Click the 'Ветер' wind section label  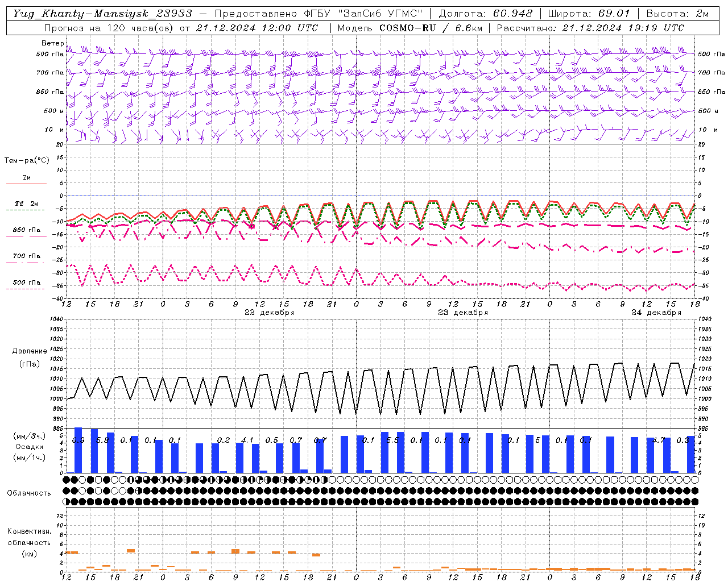point(52,43)
